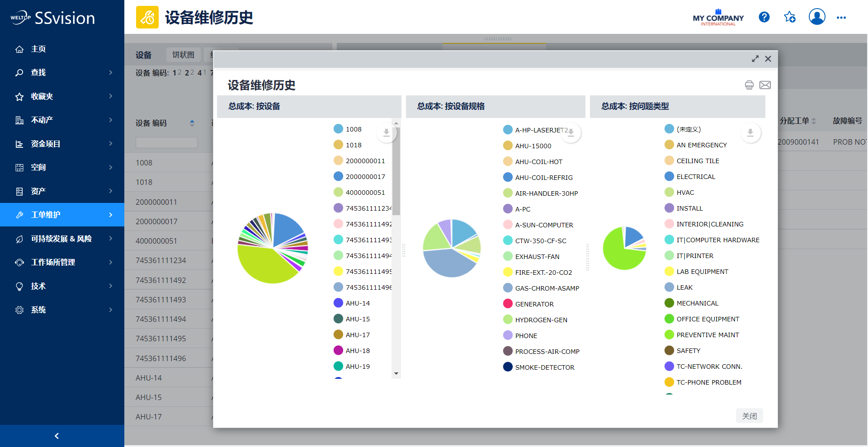Click the print icon in the dialog
This screenshot has height=447, width=868.
(x=749, y=85)
